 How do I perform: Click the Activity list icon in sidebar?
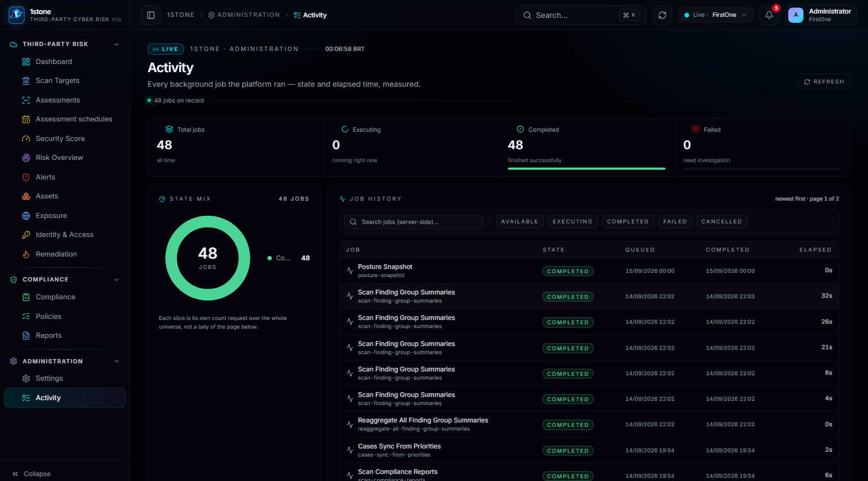point(26,398)
